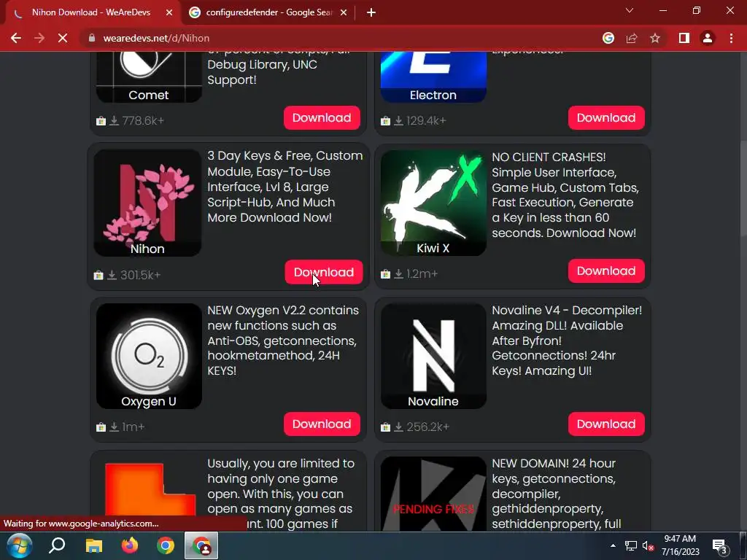Click the store icon beside 301.5k+

[x=98, y=275]
